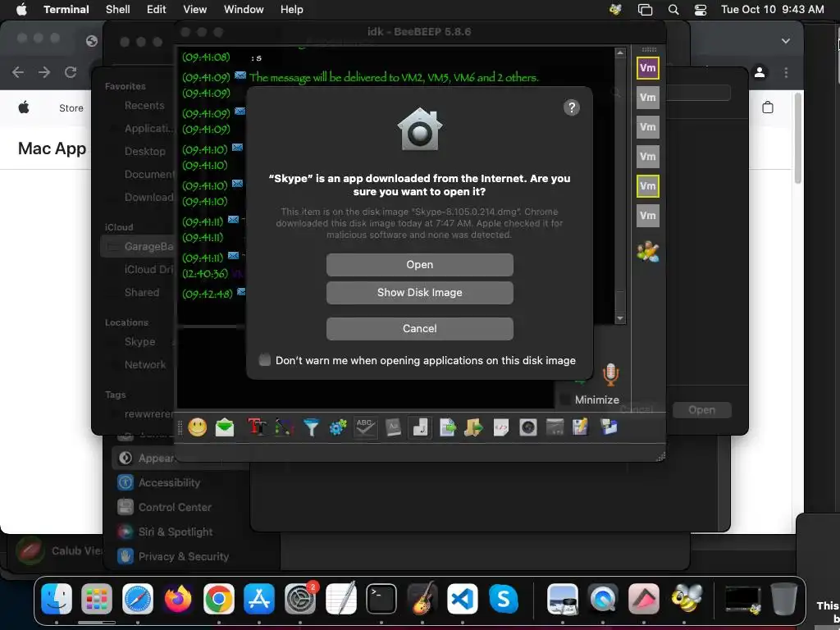This screenshot has width=840, height=630.
Task: Select the purple Vm user avatar
Action: (x=648, y=68)
